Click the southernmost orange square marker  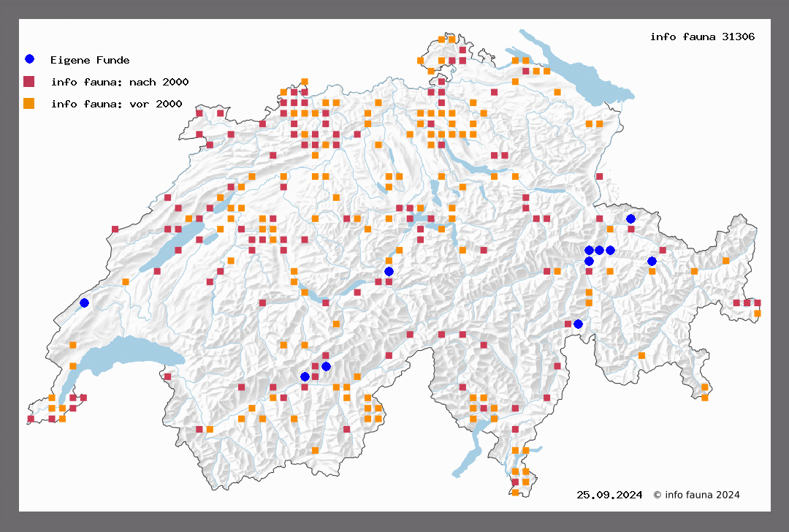[x=515, y=493]
